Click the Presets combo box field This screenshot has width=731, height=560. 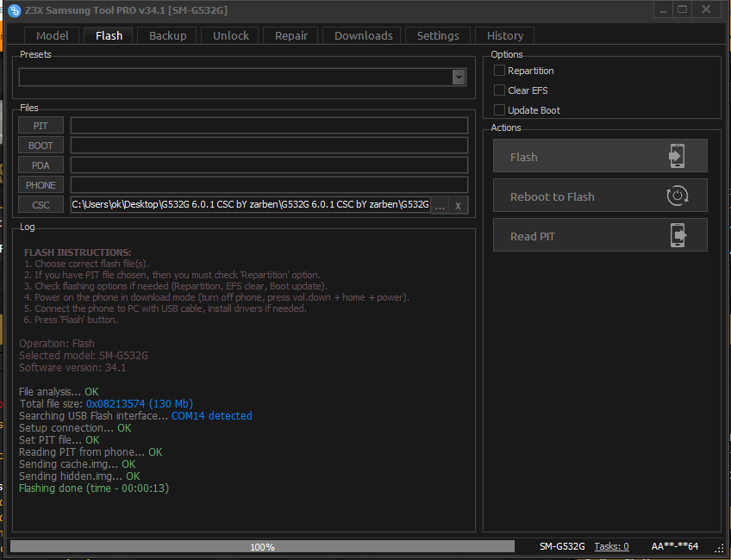pyautogui.click(x=242, y=78)
